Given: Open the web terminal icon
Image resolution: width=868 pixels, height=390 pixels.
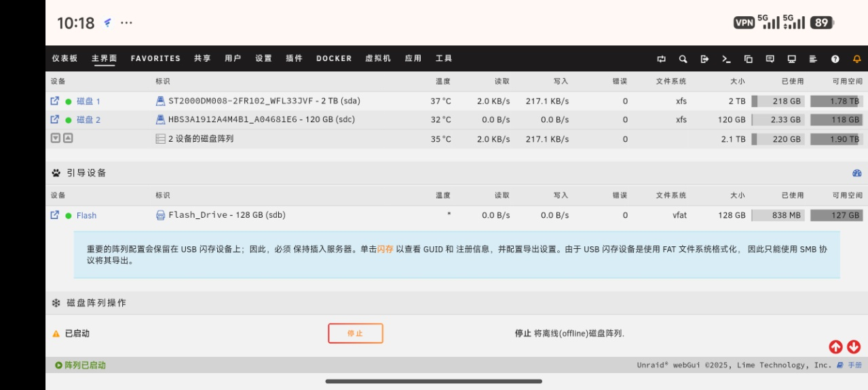Looking at the screenshot, I should point(726,59).
